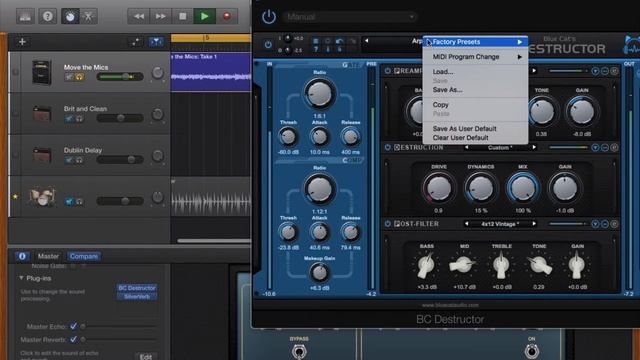
Task: Mute the drummer track
Action: (69, 201)
